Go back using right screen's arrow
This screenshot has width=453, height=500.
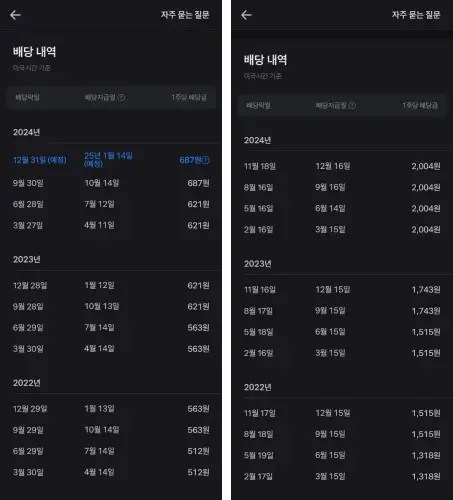pos(246,15)
